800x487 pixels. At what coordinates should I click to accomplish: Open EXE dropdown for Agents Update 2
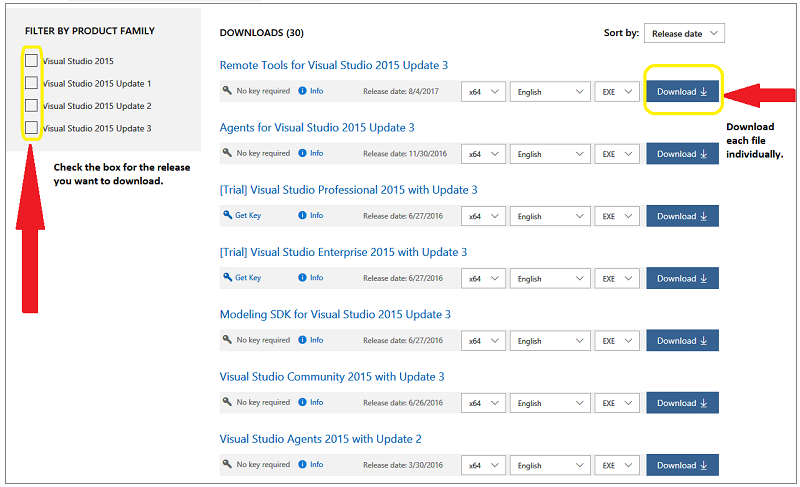pyautogui.click(x=617, y=465)
